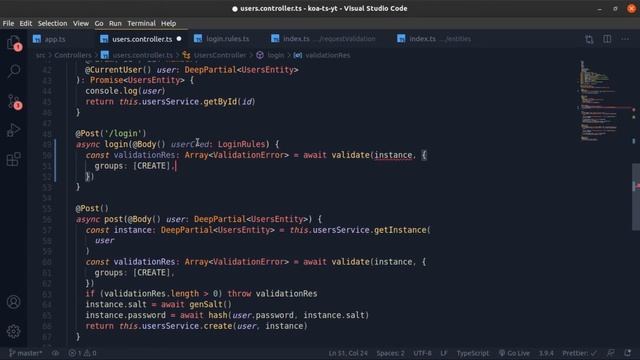Image resolution: width=640 pixels, height=360 pixels.
Task: Open the Edit menu
Action: (25, 23)
